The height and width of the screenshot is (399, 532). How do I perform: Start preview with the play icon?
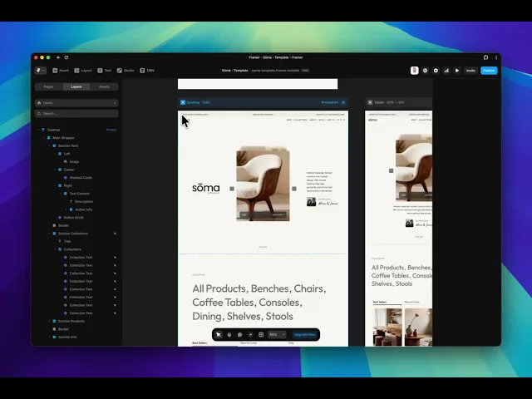457,71
